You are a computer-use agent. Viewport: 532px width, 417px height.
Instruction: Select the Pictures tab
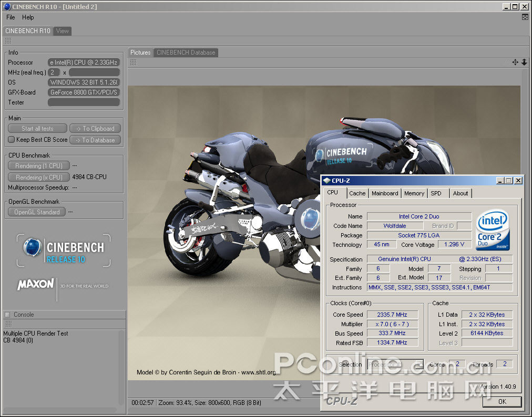pos(140,53)
